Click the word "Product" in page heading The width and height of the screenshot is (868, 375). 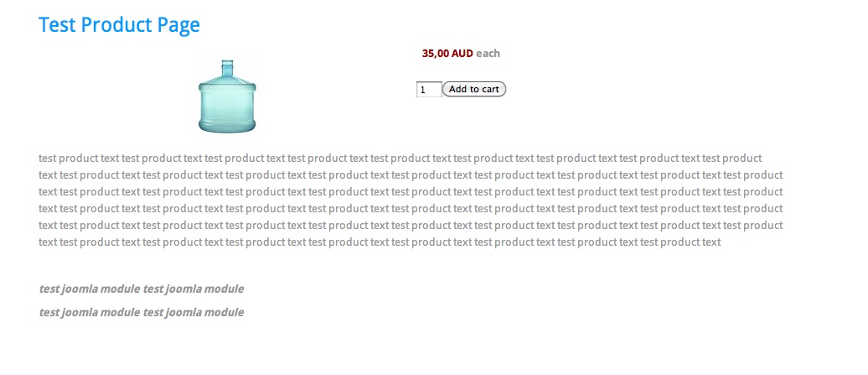tap(116, 25)
